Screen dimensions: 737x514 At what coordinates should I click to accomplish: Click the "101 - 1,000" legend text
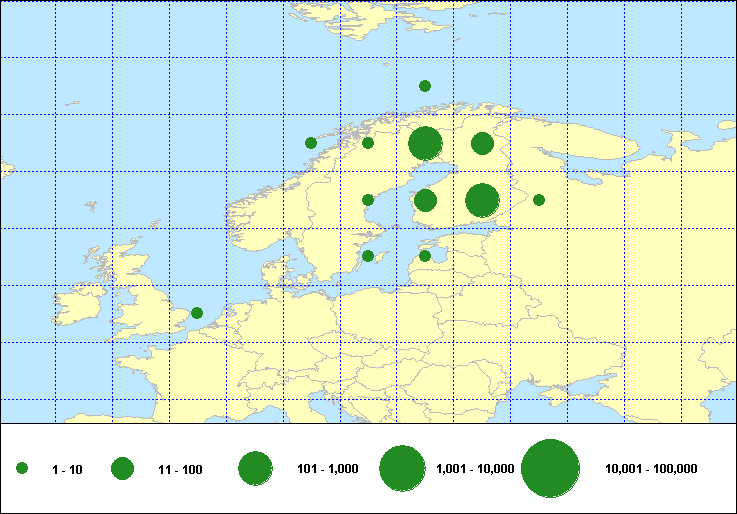328,469
